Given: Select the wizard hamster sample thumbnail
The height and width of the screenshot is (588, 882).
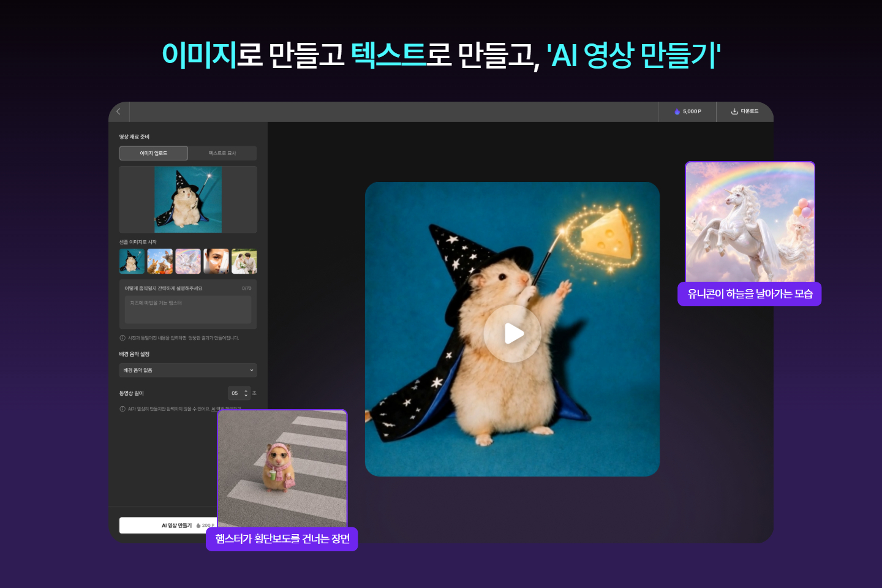Looking at the screenshot, I should pyautogui.click(x=132, y=261).
